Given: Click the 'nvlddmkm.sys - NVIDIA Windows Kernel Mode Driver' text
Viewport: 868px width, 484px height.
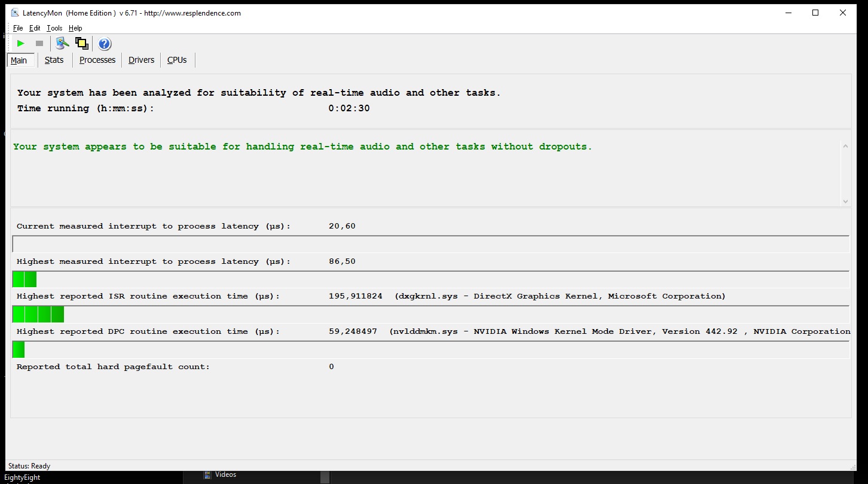Looking at the screenshot, I should 620,331.
